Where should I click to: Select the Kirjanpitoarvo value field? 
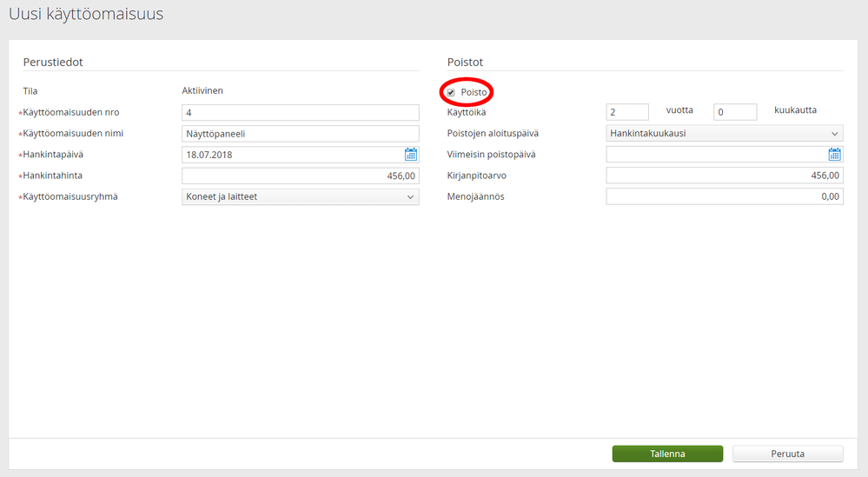(724, 176)
